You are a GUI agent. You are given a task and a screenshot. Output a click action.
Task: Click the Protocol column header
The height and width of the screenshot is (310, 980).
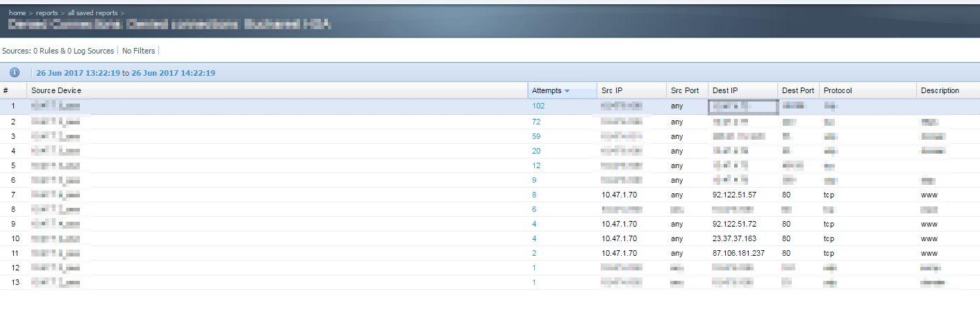coord(838,91)
